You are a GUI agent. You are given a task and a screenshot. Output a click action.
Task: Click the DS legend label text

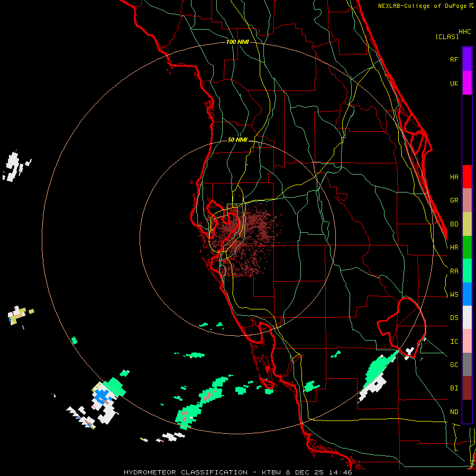click(x=454, y=318)
